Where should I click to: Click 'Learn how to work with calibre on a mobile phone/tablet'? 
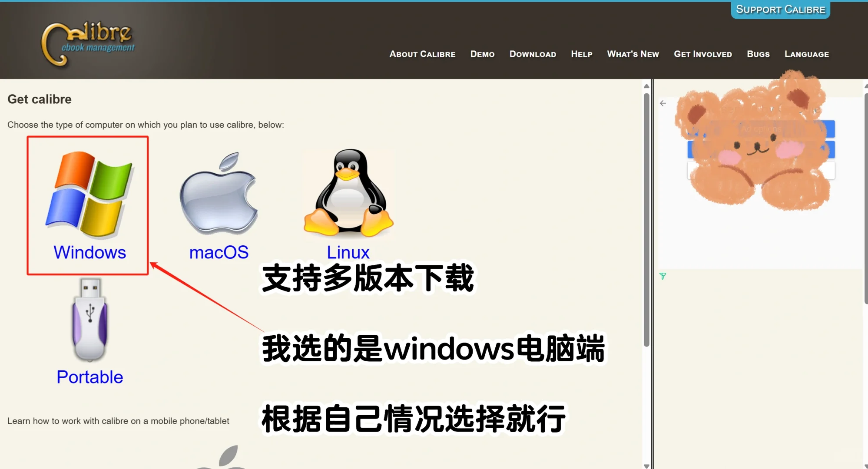[x=118, y=421]
